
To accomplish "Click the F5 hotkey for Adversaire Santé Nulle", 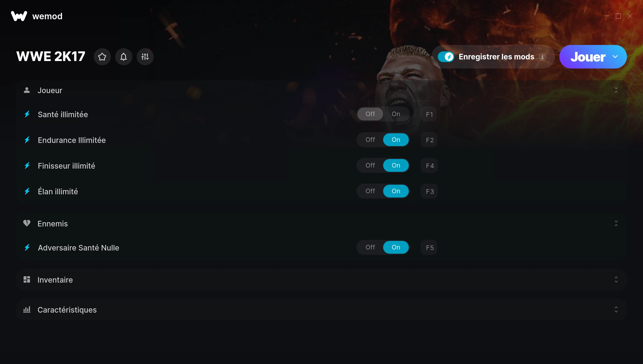I will coord(429,248).
